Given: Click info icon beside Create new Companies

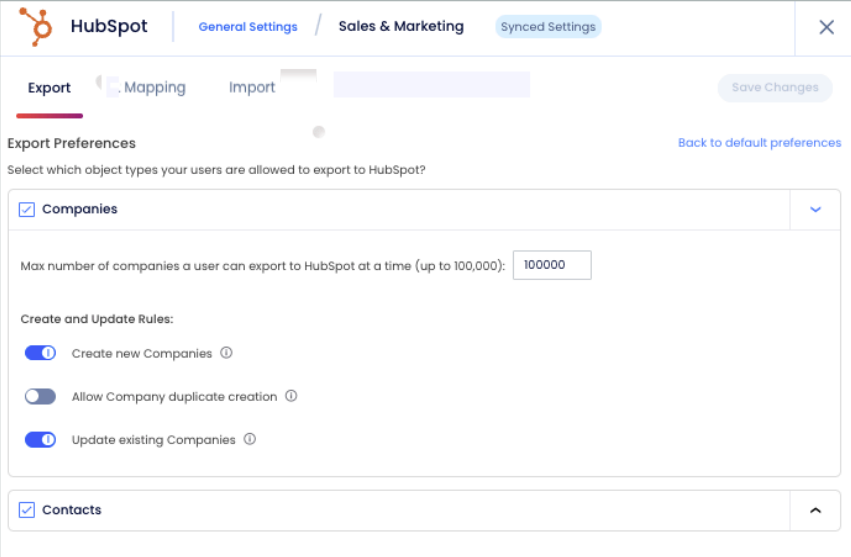Looking at the screenshot, I should point(227,353).
